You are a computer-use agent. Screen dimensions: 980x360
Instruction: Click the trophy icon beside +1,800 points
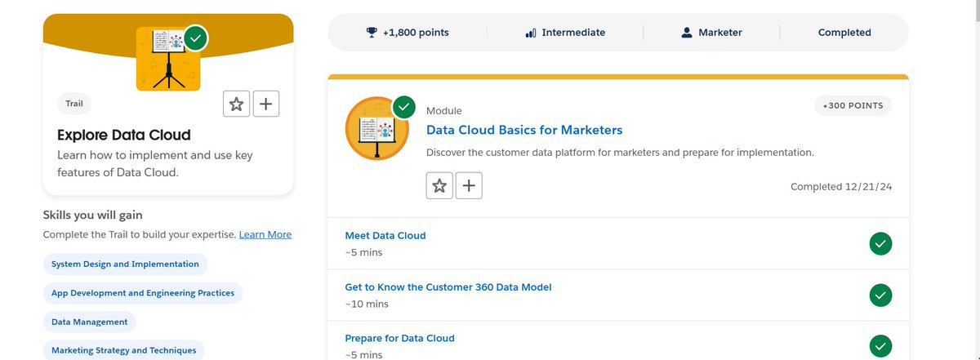click(x=372, y=33)
